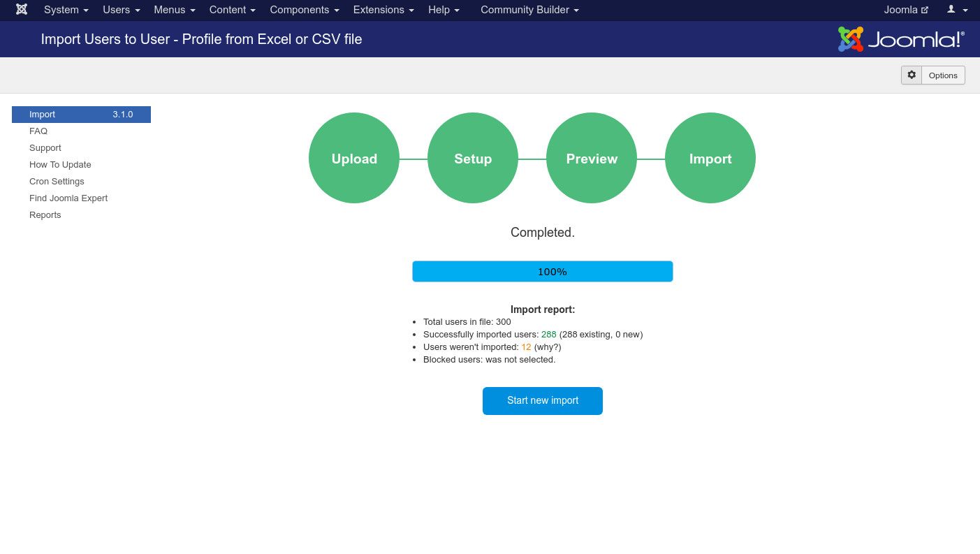Click the green 288 imported users count
The height and width of the screenshot is (554, 980).
click(x=549, y=335)
